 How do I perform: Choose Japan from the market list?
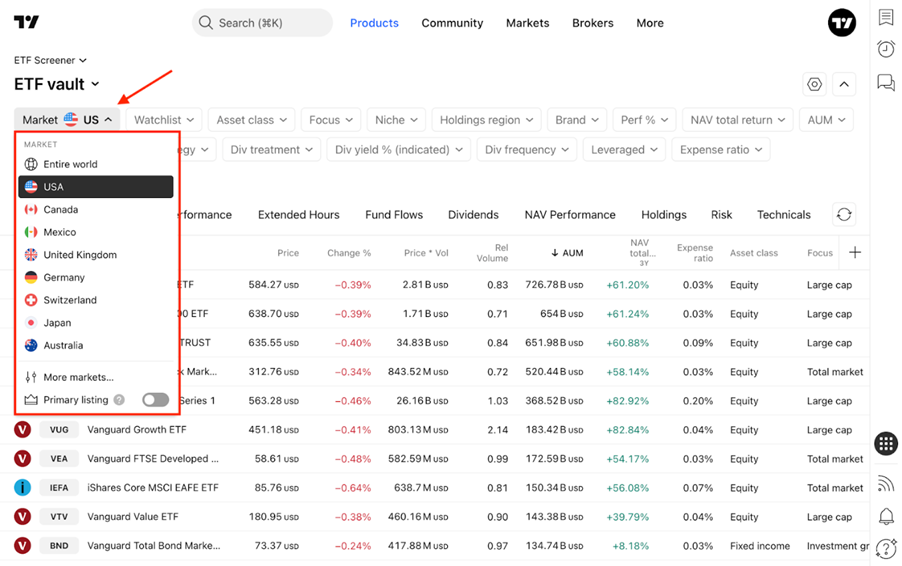point(95,323)
